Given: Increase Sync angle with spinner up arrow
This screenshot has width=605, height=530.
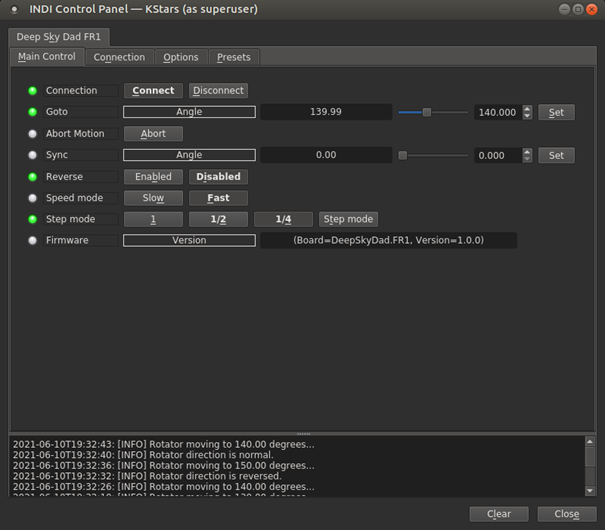Looking at the screenshot, I should (x=527, y=152).
